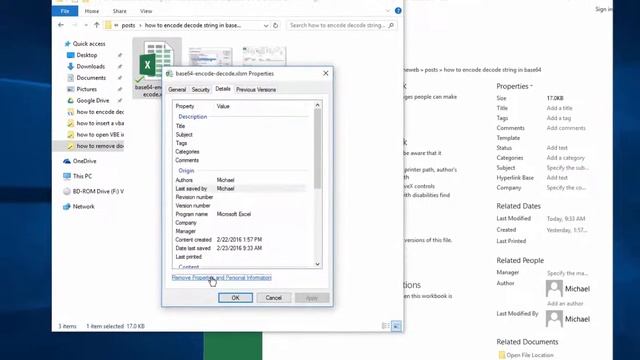Click 'Add an author' in Related People

pos(565,304)
